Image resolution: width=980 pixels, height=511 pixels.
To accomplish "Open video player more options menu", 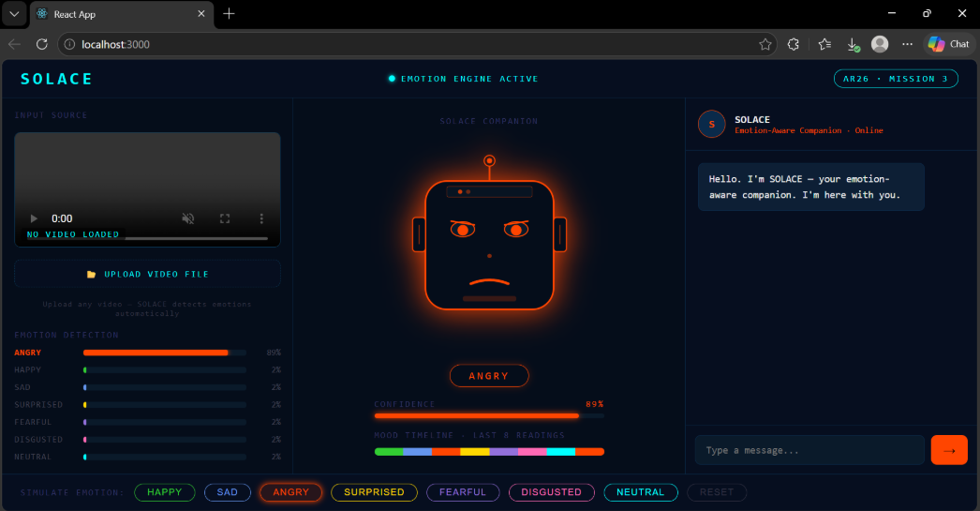I will [x=261, y=218].
